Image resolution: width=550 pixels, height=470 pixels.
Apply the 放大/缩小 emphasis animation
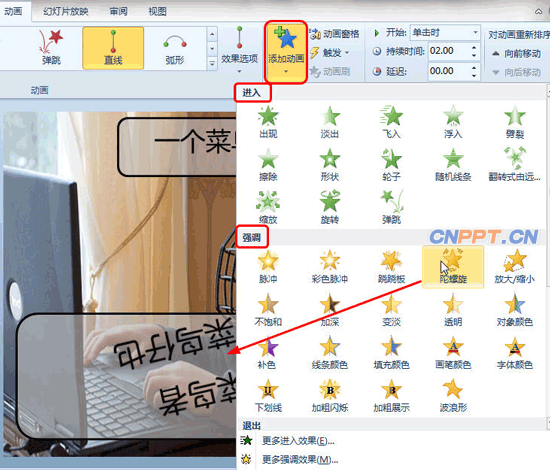pyautogui.click(x=515, y=267)
